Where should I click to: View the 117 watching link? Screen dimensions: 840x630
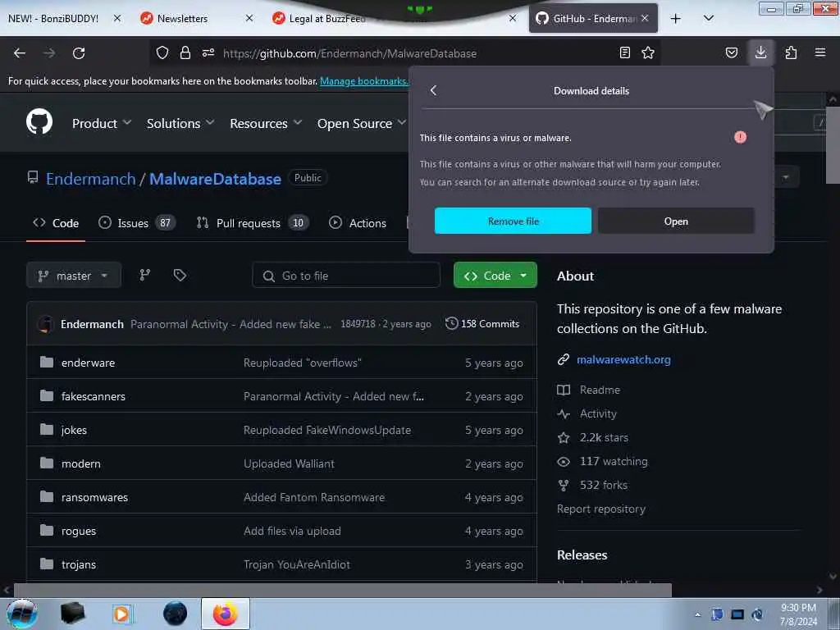614,461
